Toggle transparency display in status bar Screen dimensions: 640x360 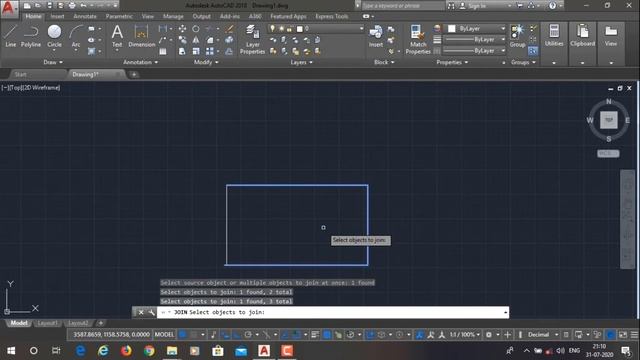(x=327, y=335)
